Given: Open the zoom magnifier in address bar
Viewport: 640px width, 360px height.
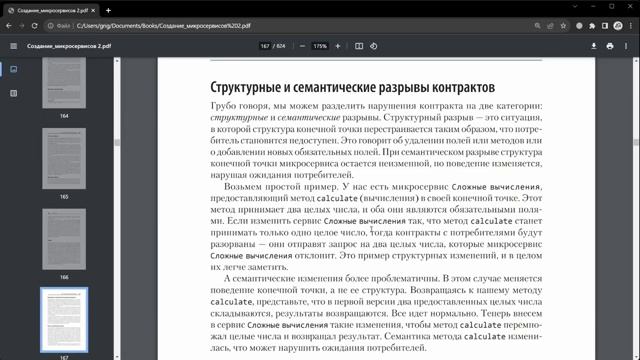Looking at the screenshot, I should tap(538, 26).
